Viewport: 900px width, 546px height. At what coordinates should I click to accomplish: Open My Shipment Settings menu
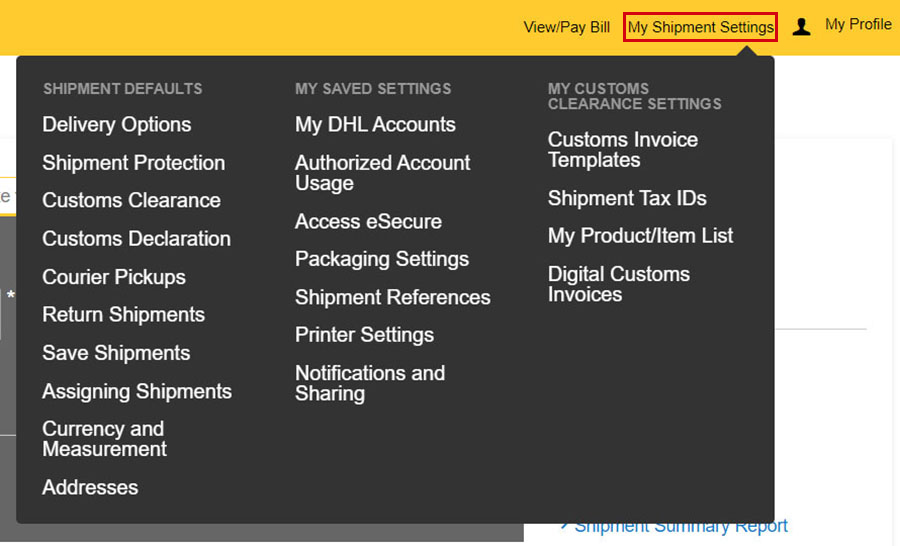[700, 27]
